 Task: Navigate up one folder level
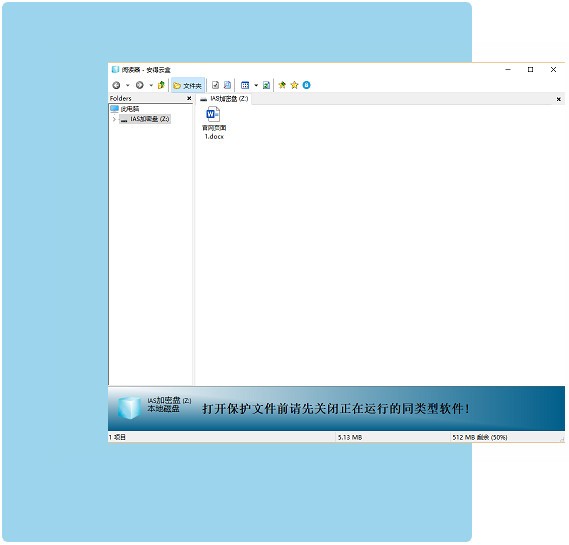click(x=161, y=85)
